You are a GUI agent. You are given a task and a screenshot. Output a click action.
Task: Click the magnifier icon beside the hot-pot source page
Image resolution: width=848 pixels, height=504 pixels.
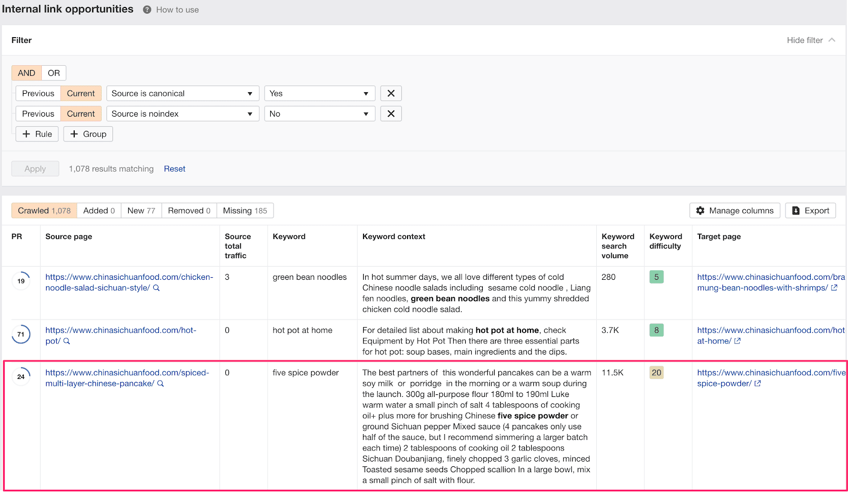[x=66, y=341]
